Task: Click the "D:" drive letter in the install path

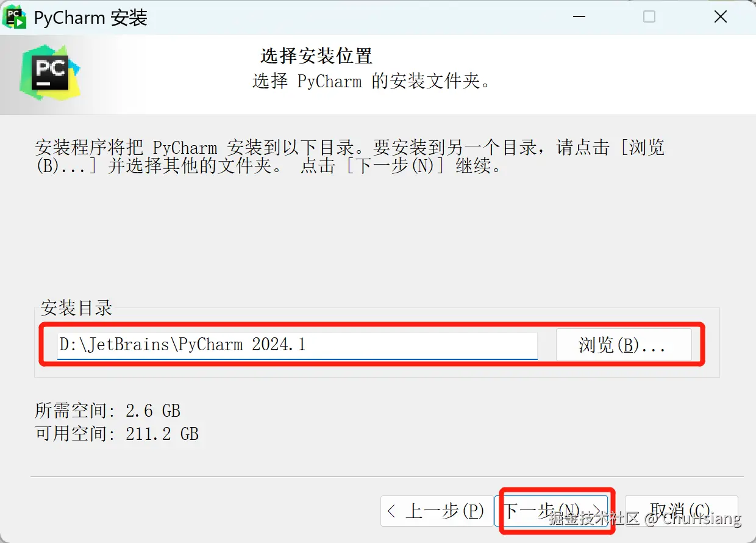Action: (x=66, y=345)
